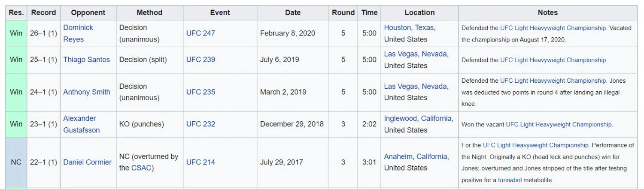Viewport: 644px width, 189px height.
Task: Click the UFC 235 event link
Action: pyautogui.click(x=200, y=92)
